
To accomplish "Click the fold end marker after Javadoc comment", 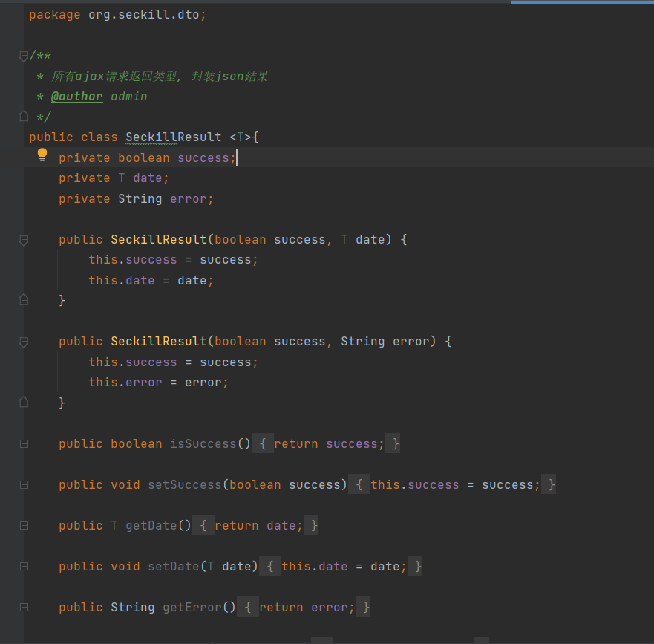I will (x=24, y=116).
